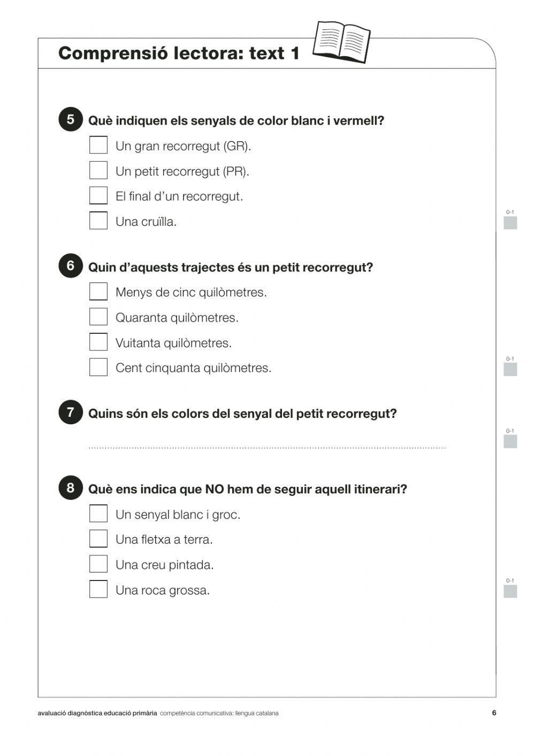Click the grey score box beside question 5
The image size is (535, 756).
pyautogui.click(x=510, y=223)
